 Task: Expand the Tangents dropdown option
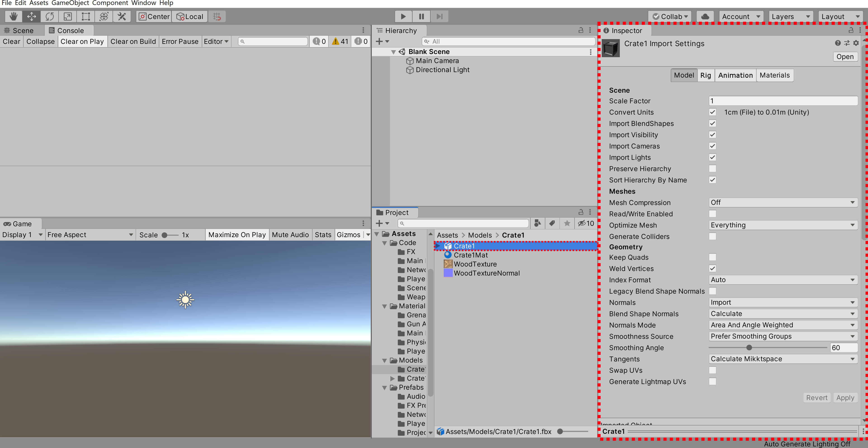(x=851, y=359)
